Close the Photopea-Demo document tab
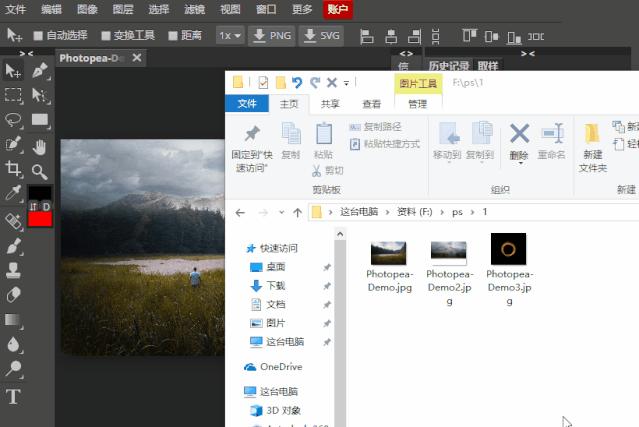 pyautogui.click(x=137, y=58)
